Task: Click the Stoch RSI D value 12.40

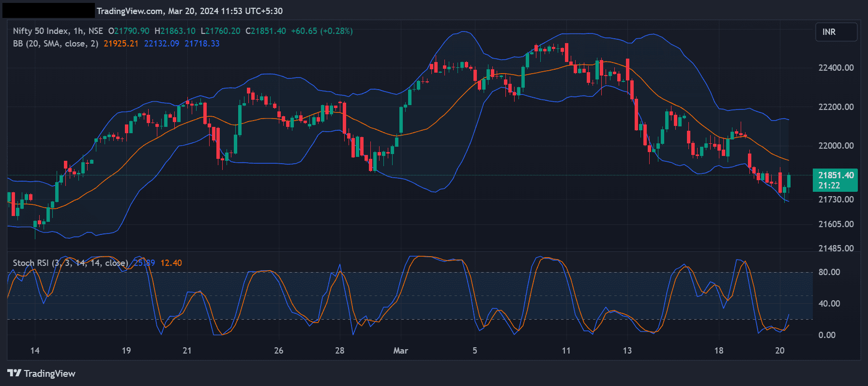Action: [x=171, y=263]
